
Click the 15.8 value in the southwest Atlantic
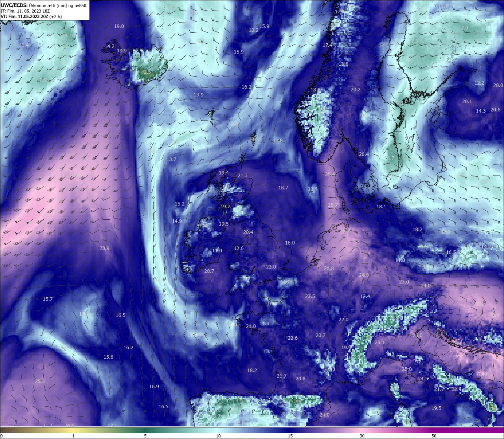click(108, 357)
